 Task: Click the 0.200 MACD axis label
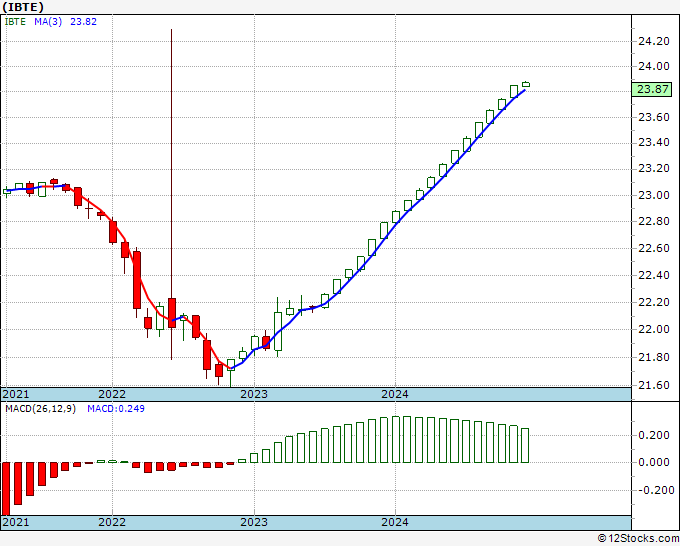click(654, 435)
